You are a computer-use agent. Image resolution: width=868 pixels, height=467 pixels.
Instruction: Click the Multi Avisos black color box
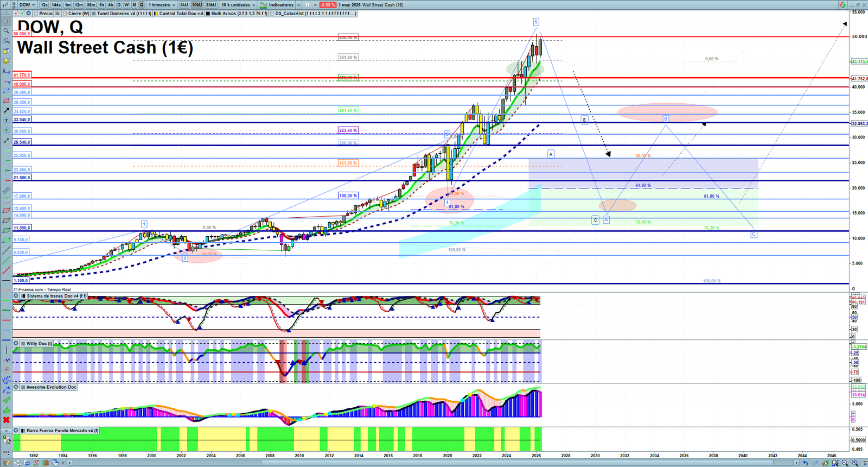pos(208,14)
